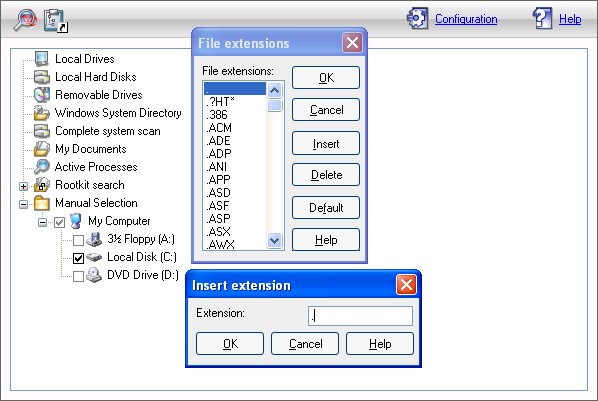Click Help in Insert extension dialog
This screenshot has width=598, height=401.
tap(380, 343)
